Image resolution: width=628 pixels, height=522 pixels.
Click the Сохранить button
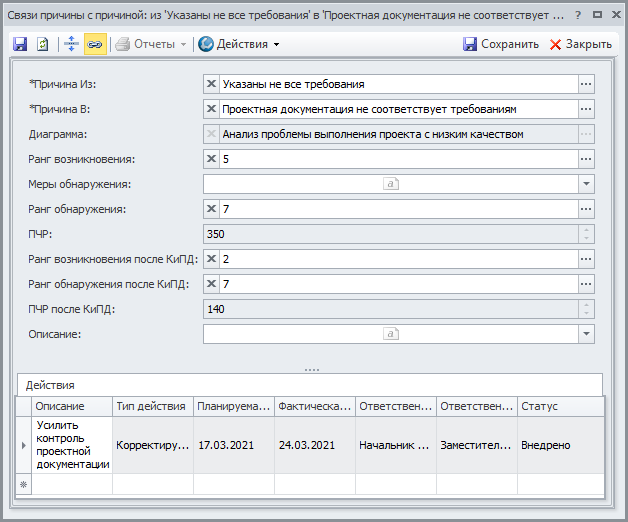click(501, 44)
